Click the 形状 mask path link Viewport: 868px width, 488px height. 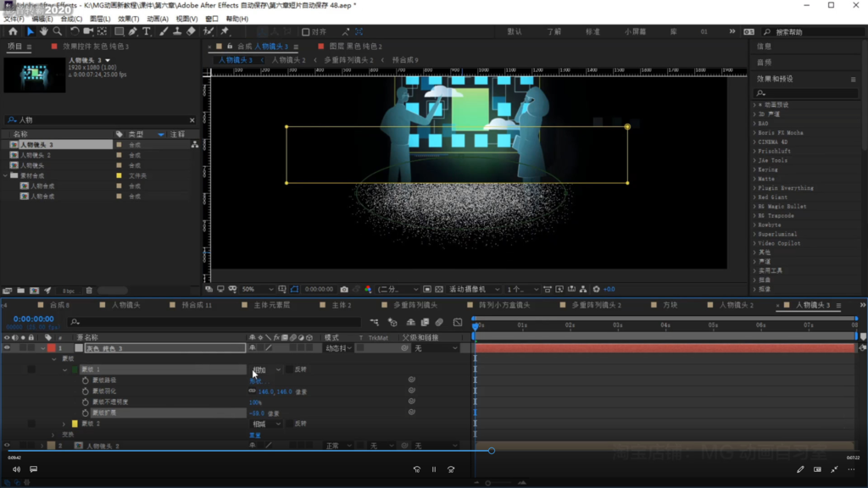point(254,380)
